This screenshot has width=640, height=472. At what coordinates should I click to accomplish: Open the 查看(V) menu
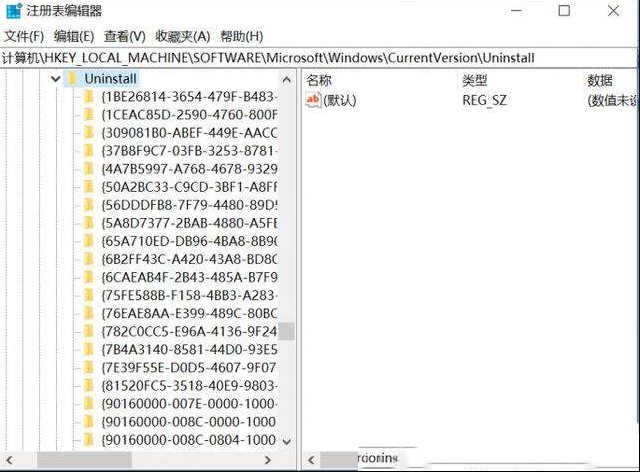[x=124, y=37]
